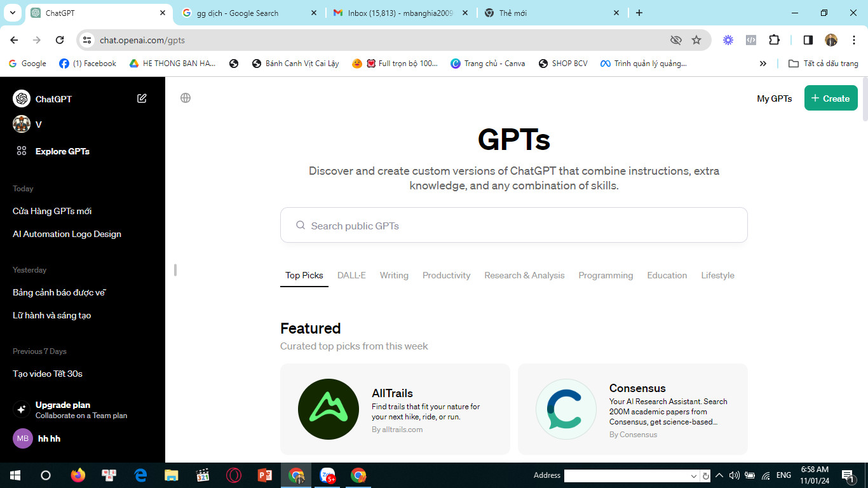The height and width of the screenshot is (488, 868).
Task: Open Firefox from the taskbar
Action: [78, 475]
